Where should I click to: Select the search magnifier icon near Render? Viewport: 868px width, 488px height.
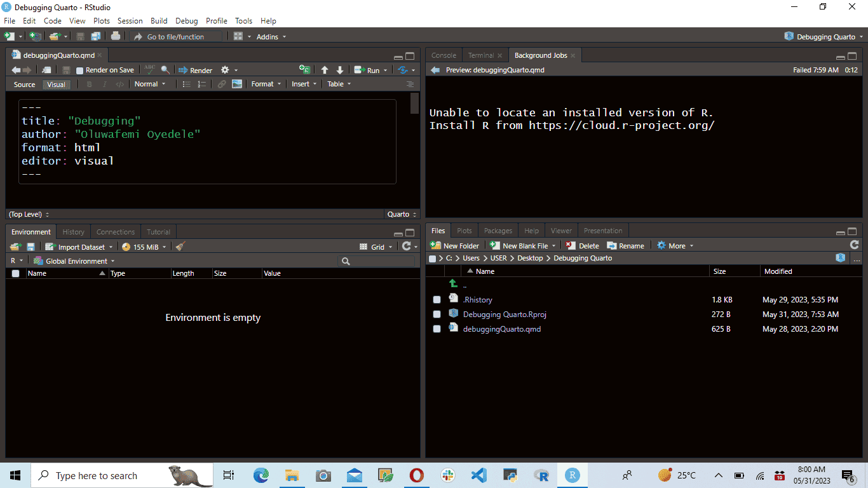coord(164,69)
